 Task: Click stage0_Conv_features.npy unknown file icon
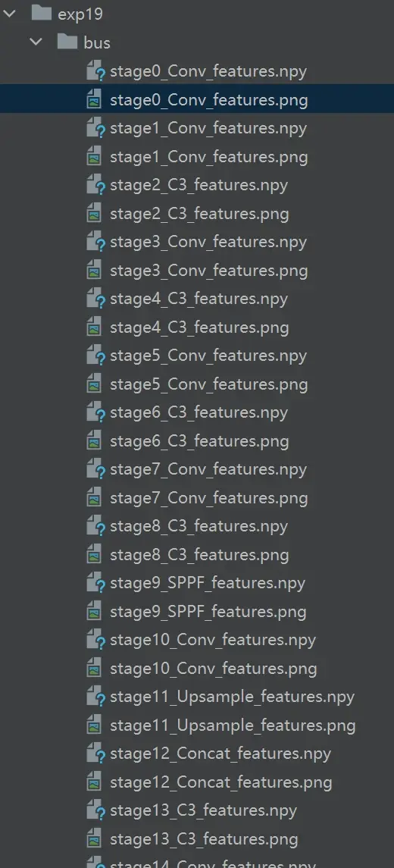(x=95, y=71)
